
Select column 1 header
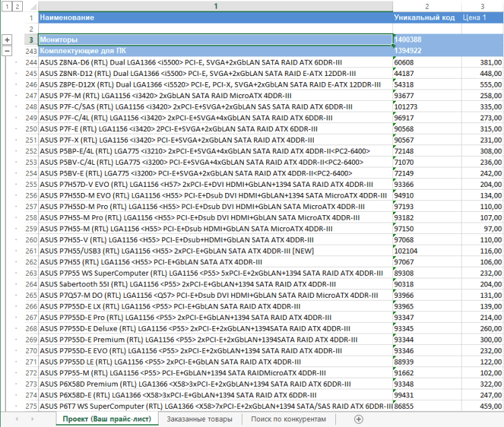216,6
